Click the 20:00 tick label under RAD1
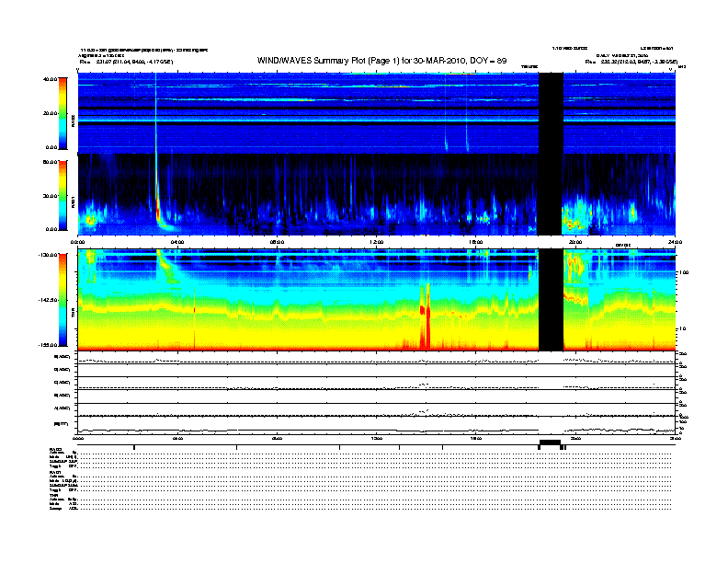Image resolution: width=728 pixels, height=563 pixels. (575, 242)
